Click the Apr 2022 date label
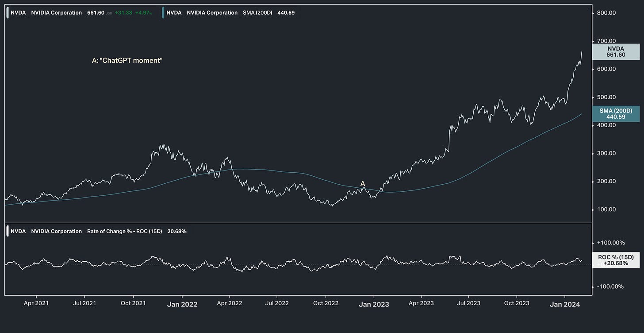This screenshot has width=644, height=333. [x=230, y=303]
